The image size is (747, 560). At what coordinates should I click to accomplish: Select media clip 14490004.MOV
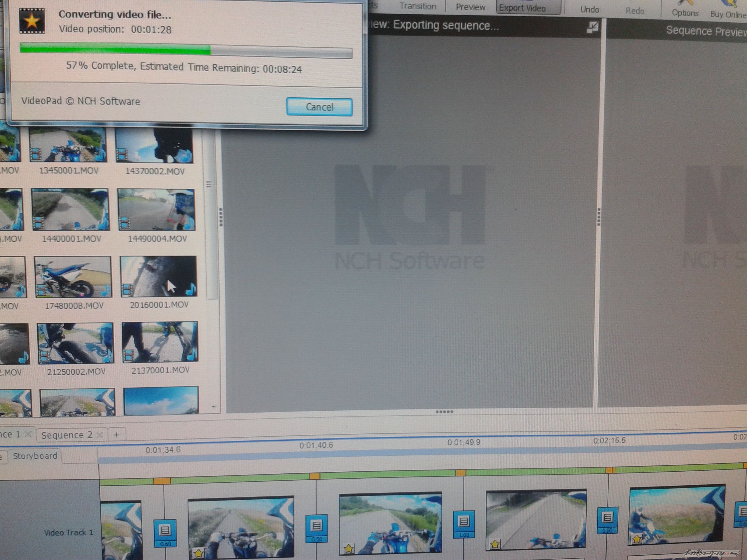pyautogui.click(x=157, y=215)
